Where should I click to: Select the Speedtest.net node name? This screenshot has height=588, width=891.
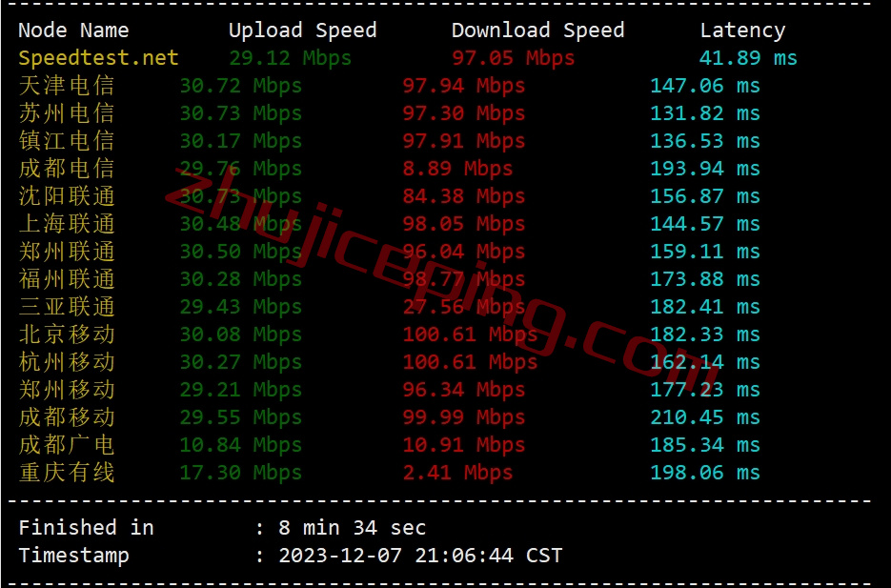point(98,58)
